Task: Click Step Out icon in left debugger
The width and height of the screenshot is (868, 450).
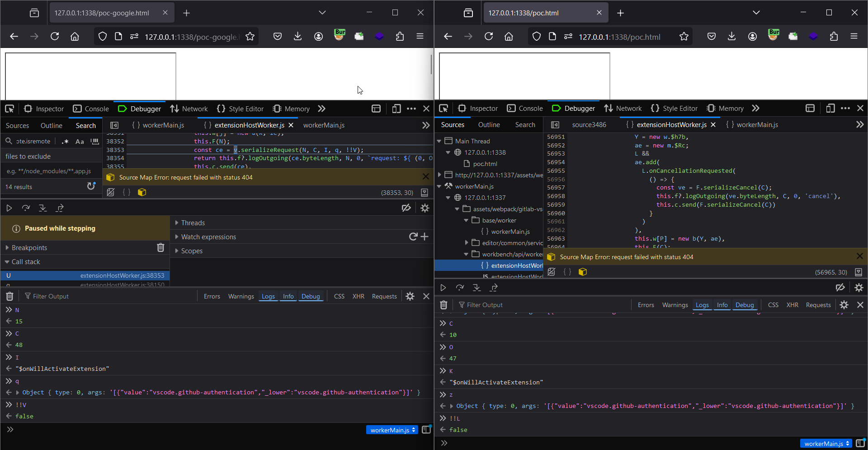Action: pos(60,208)
